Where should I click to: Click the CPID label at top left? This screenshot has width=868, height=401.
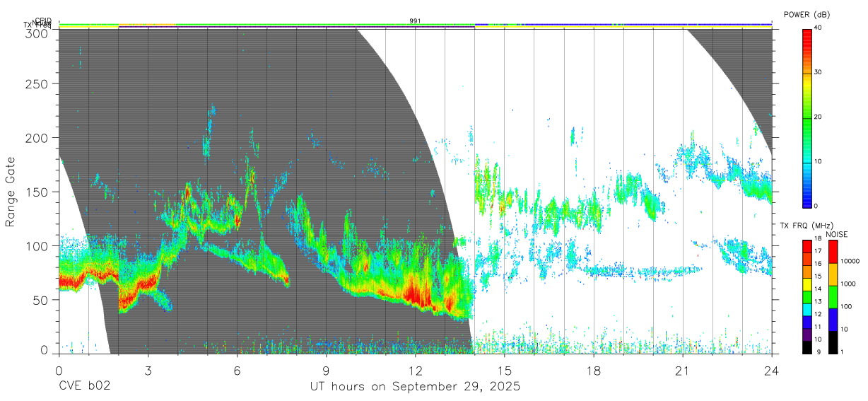(43, 21)
